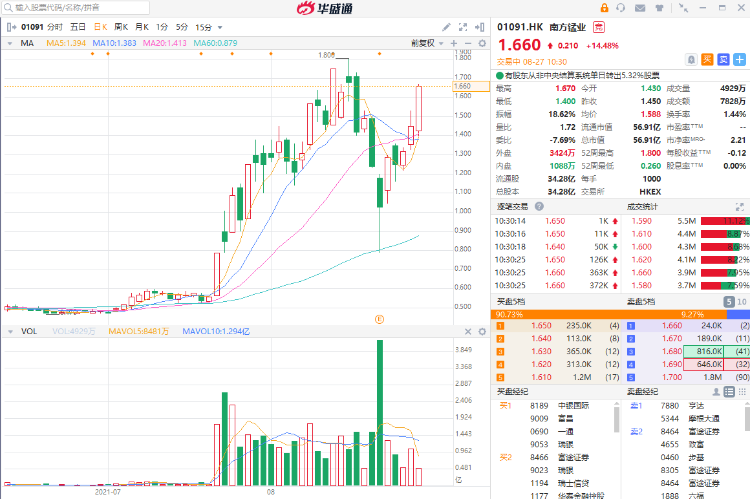Screen dimensions: 750x499
Task: Open more time periods dropdown after 15分
Action: click(220, 28)
